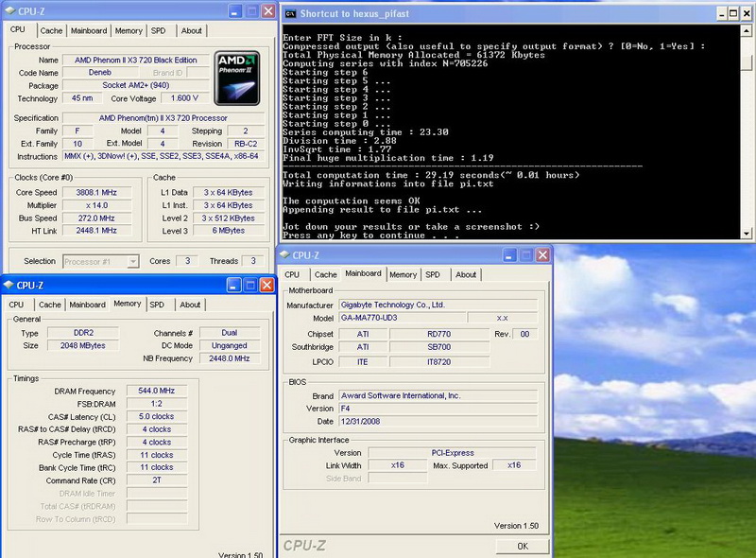Minimize the CPU-Z Mainboard window
This screenshot has width=756, height=558.
(509, 254)
